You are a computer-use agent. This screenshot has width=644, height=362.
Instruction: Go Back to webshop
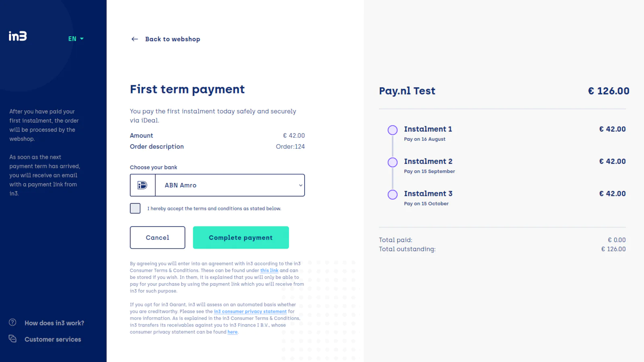click(x=172, y=39)
